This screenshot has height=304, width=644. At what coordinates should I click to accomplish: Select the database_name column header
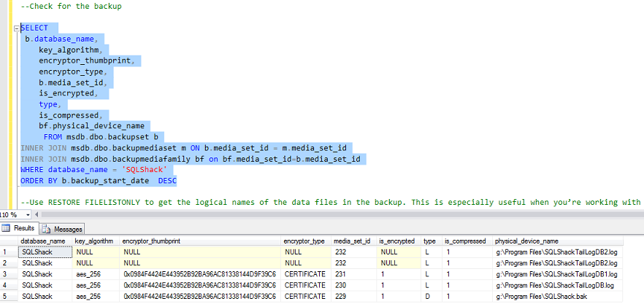pyautogui.click(x=44, y=241)
